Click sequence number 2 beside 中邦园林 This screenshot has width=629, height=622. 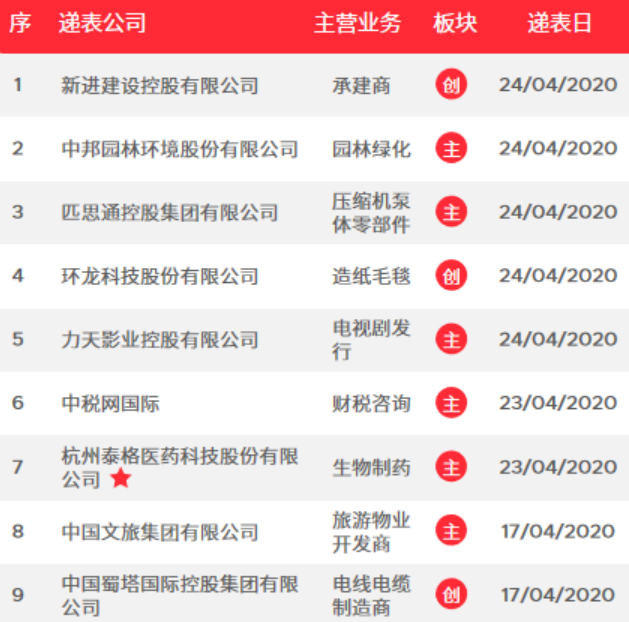(18, 148)
